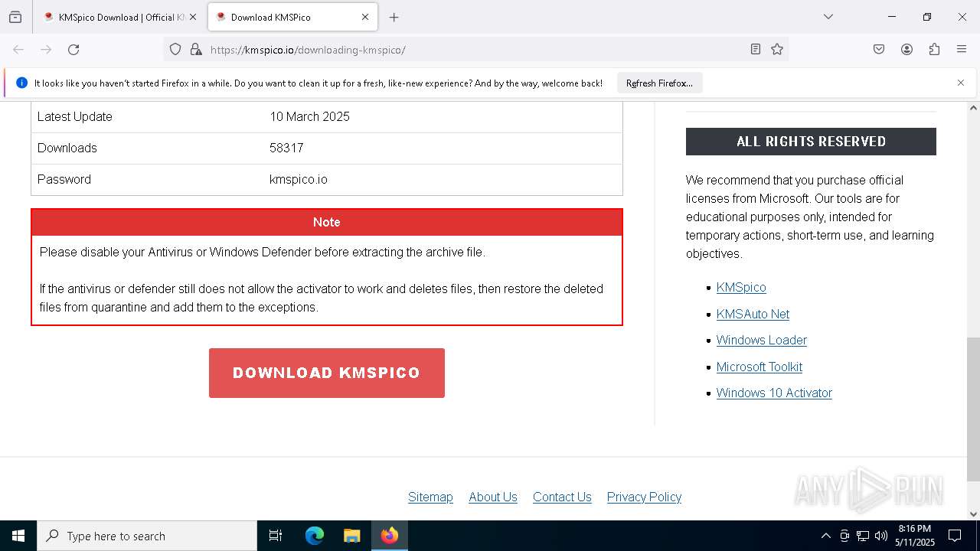Go back to the previous page

click(18, 50)
